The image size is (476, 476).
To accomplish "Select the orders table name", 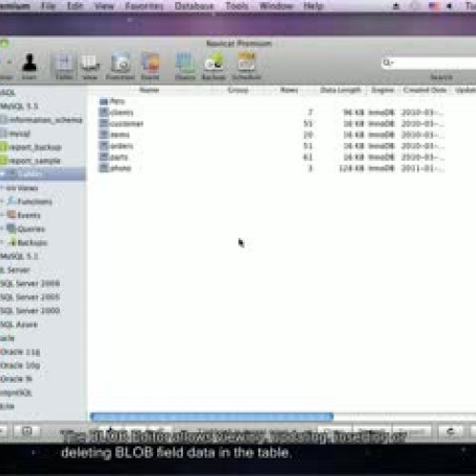I will [122, 146].
